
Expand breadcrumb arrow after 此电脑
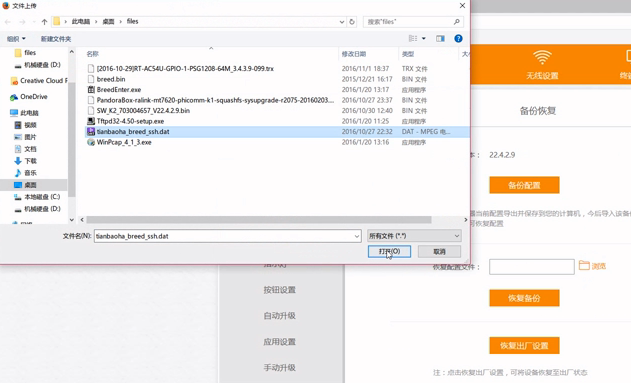tap(96, 22)
